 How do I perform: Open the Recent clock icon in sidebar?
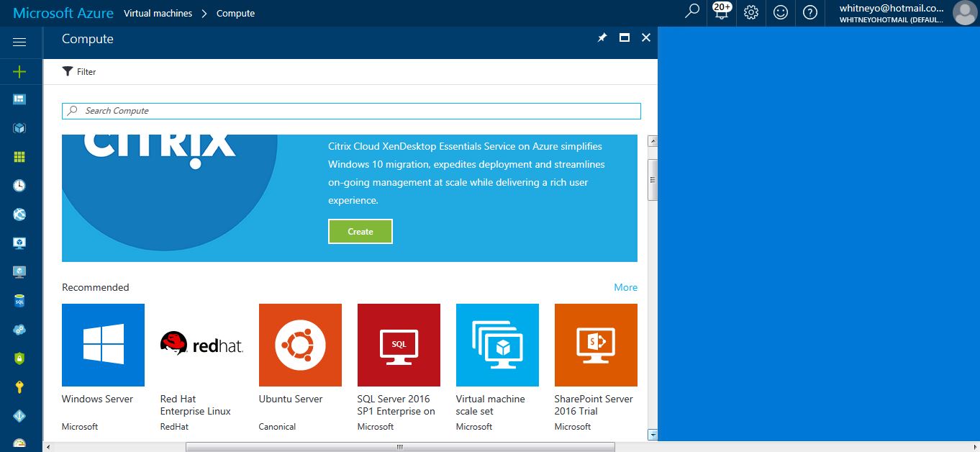tap(19, 186)
